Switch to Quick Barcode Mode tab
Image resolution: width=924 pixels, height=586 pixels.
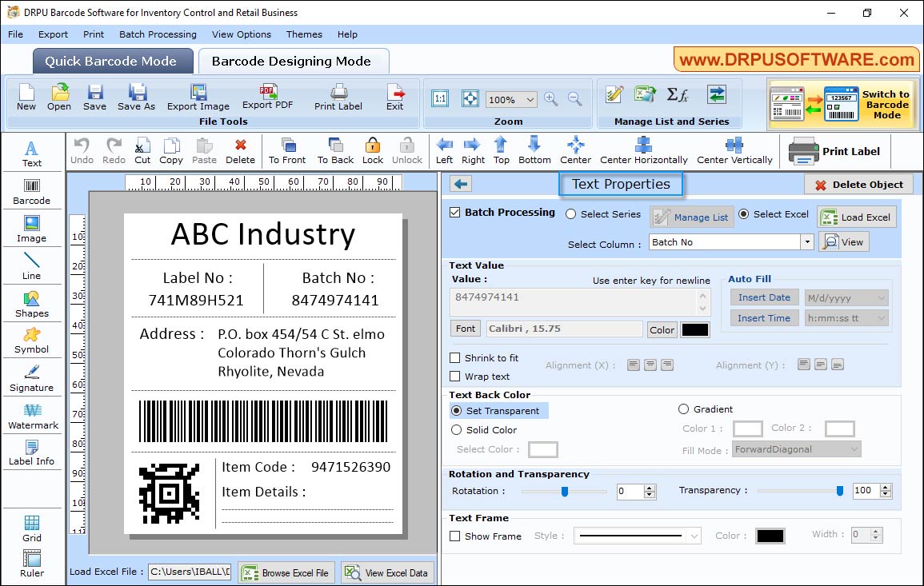click(112, 61)
